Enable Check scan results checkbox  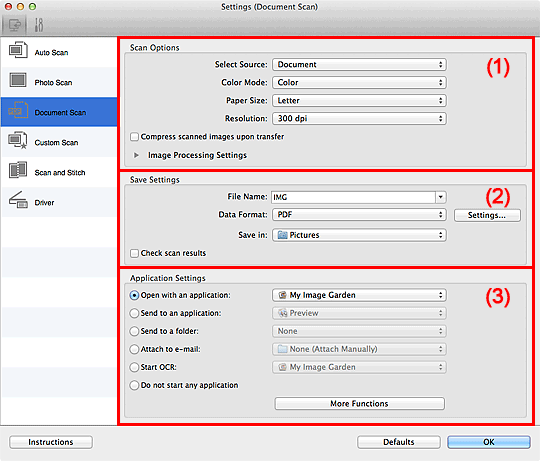point(134,253)
